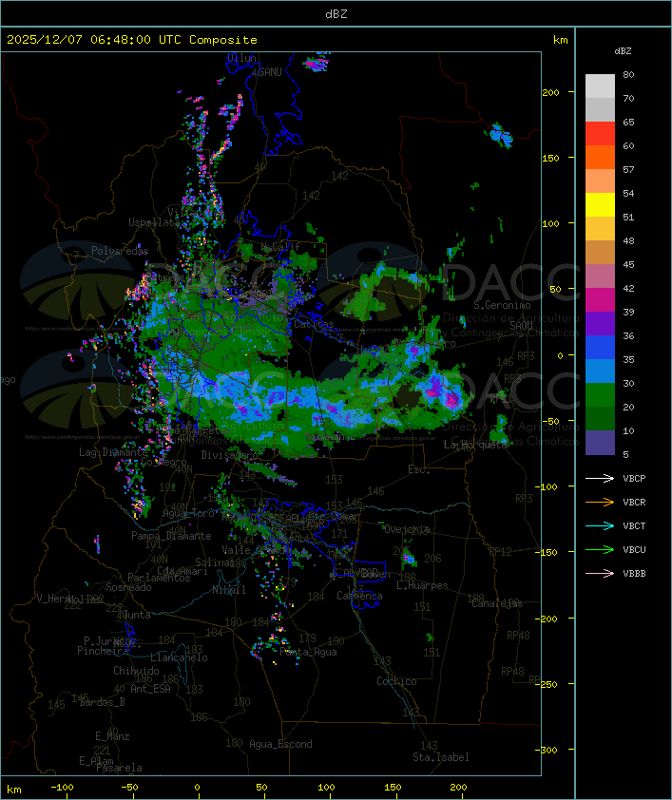The width and height of the screenshot is (672, 800).
Task: Click the VBCP legend label
Action: click(634, 479)
